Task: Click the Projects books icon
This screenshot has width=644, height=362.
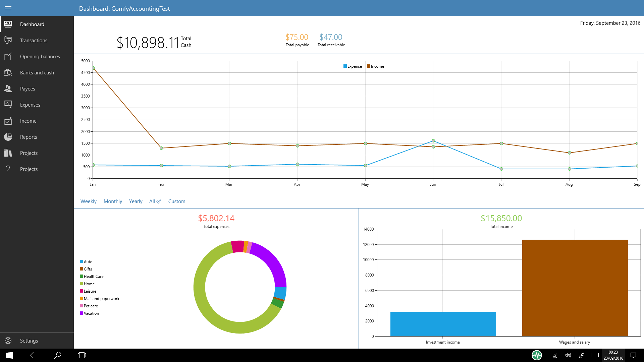Action: click(8, 153)
